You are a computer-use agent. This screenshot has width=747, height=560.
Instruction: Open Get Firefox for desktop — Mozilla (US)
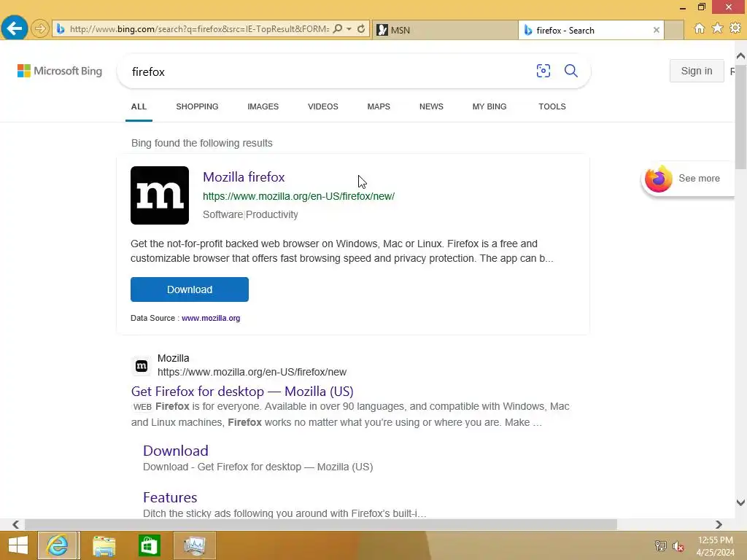pyautogui.click(x=242, y=392)
